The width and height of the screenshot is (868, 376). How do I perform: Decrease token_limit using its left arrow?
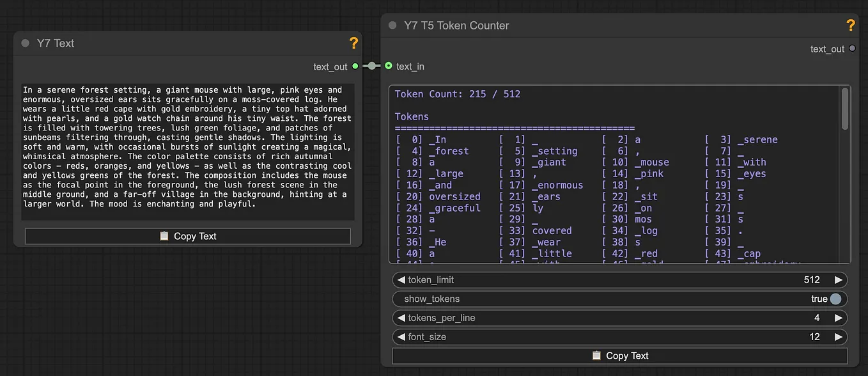(x=401, y=279)
